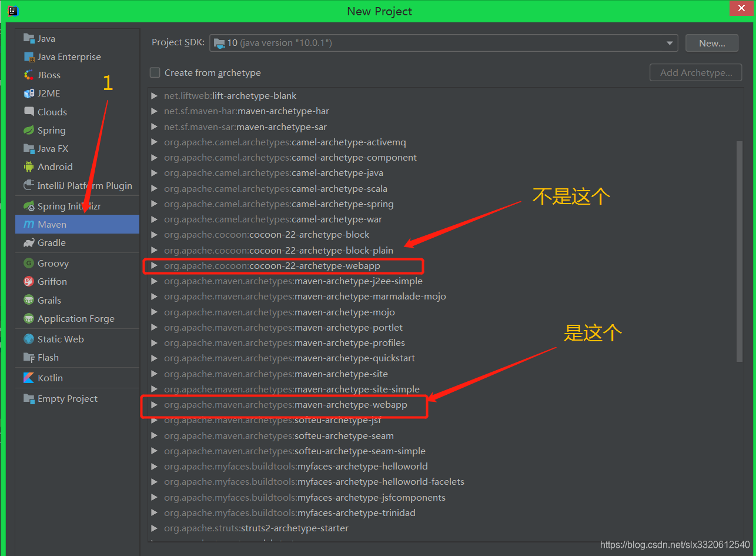Expand the cocoon-22-archetype-webapp node
The width and height of the screenshot is (756, 556).
pos(154,266)
